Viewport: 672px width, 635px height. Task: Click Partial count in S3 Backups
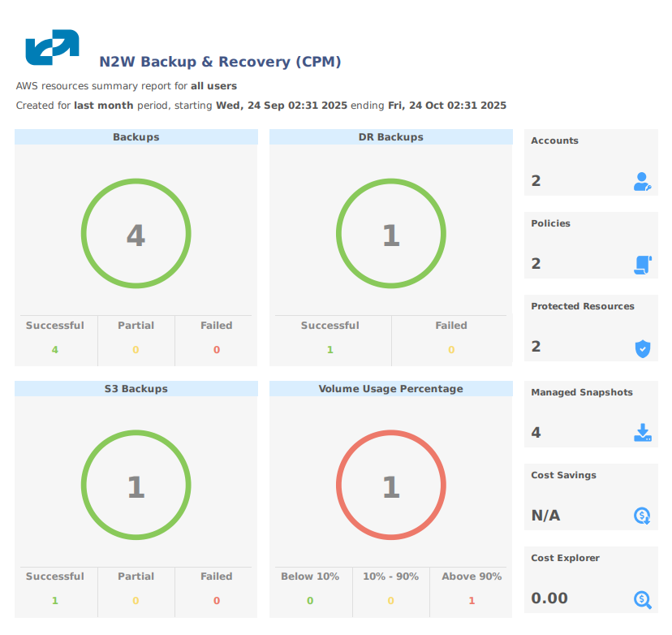(x=136, y=601)
